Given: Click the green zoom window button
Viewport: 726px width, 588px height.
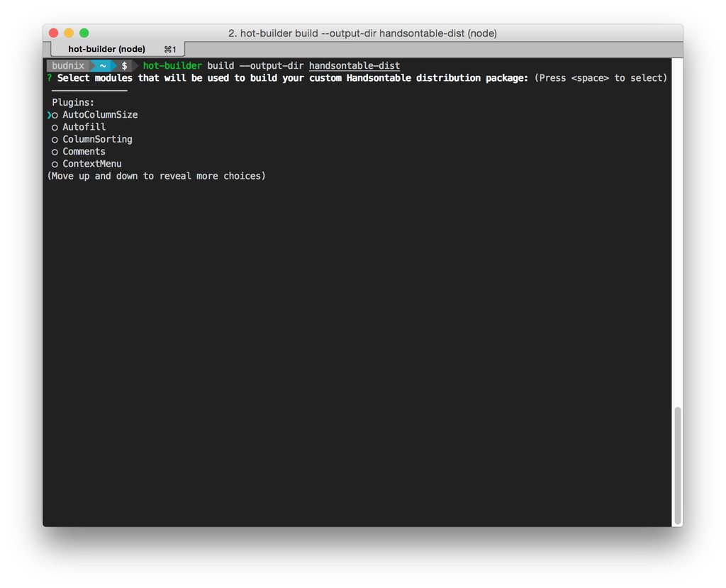Looking at the screenshot, I should pyautogui.click(x=84, y=33).
